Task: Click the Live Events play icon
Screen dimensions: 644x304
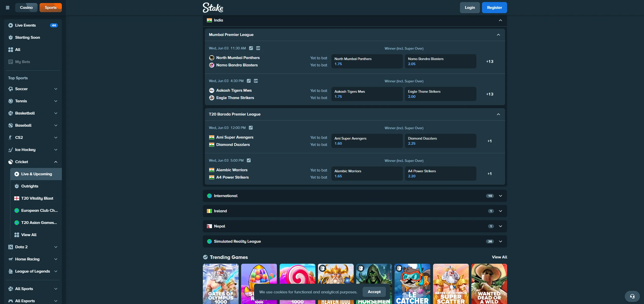Action: click(11, 25)
